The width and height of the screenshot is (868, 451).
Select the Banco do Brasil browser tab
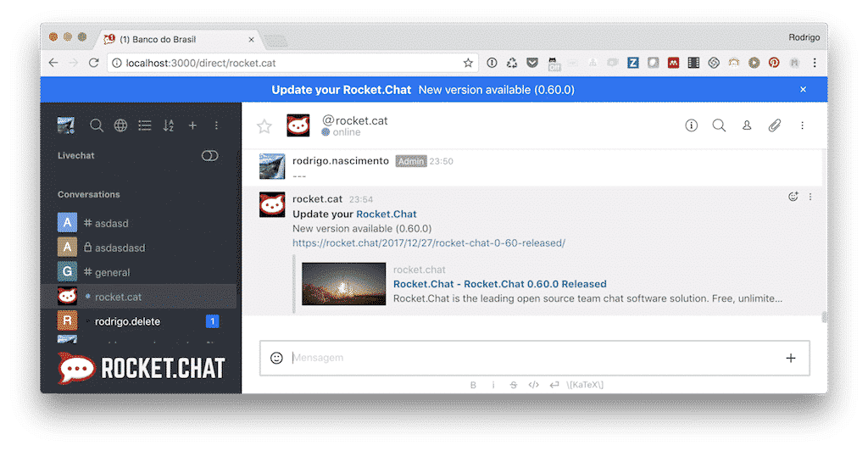point(177,39)
